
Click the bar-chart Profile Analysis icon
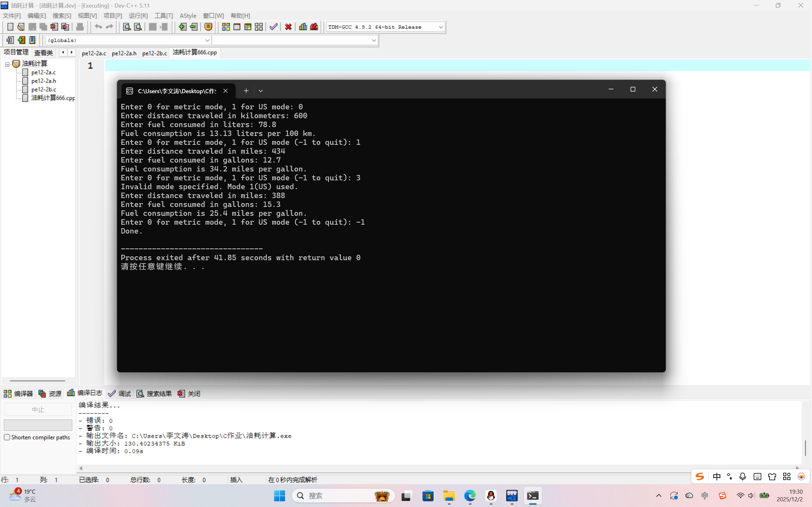click(303, 27)
